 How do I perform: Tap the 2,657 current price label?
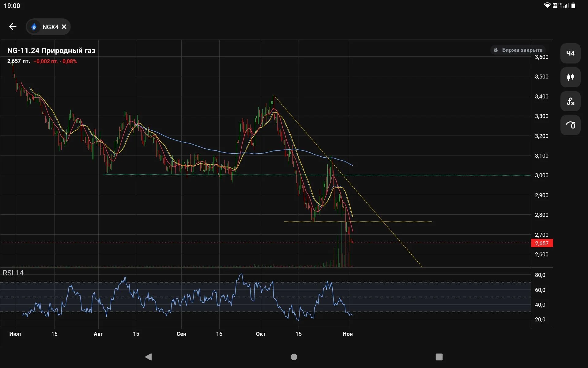(x=542, y=243)
